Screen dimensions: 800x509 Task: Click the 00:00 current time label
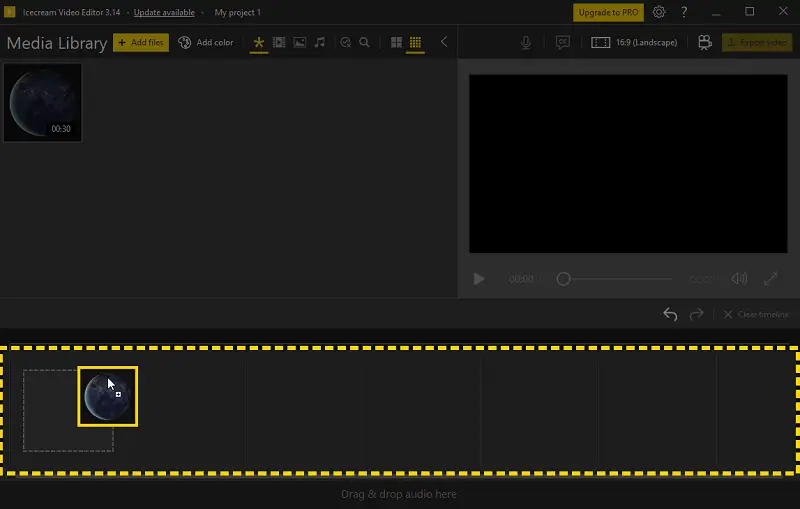pyautogui.click(x=521, y=279)
